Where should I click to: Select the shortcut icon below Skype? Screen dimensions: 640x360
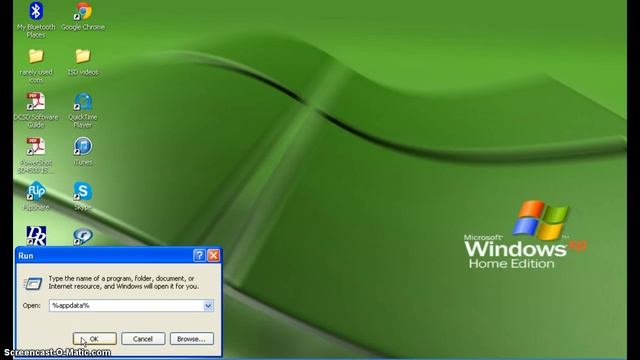coord(83,236)
